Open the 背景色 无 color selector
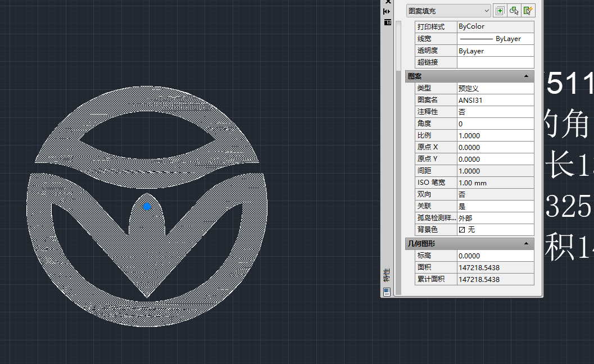 [x=496, y=230]
